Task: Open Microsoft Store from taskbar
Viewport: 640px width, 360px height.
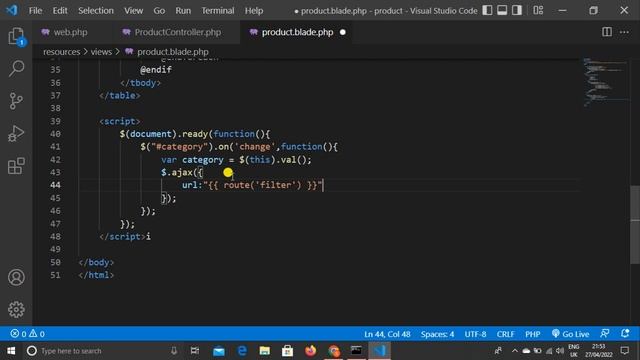Action: [x=287, y=351]
